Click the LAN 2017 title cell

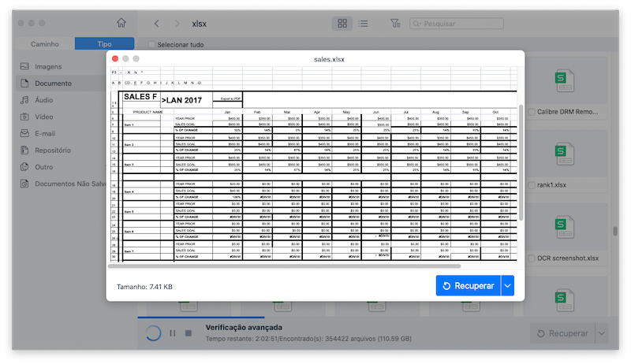click(182, 100)
